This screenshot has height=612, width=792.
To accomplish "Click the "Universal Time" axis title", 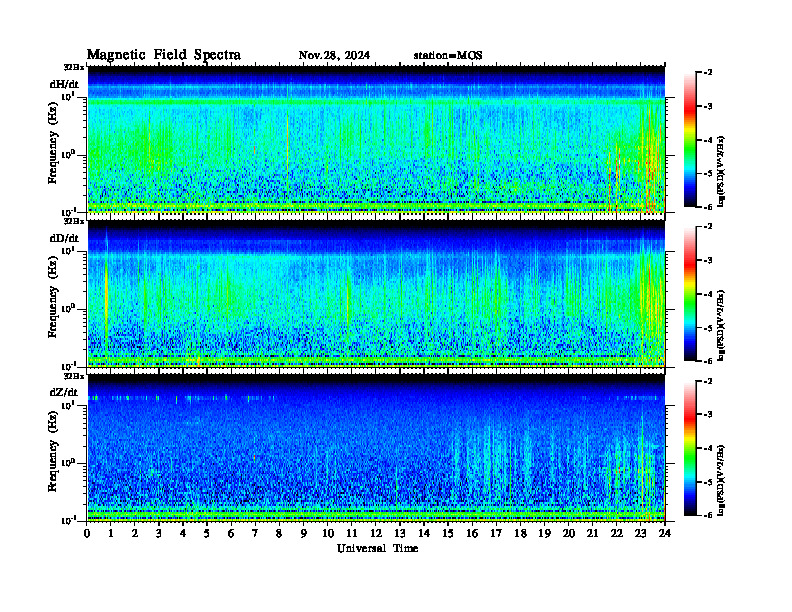I will point(377,548).
